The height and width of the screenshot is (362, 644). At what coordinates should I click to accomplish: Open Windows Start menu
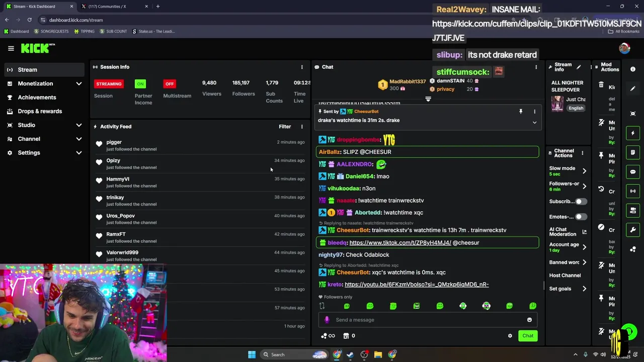click(252, 354)
